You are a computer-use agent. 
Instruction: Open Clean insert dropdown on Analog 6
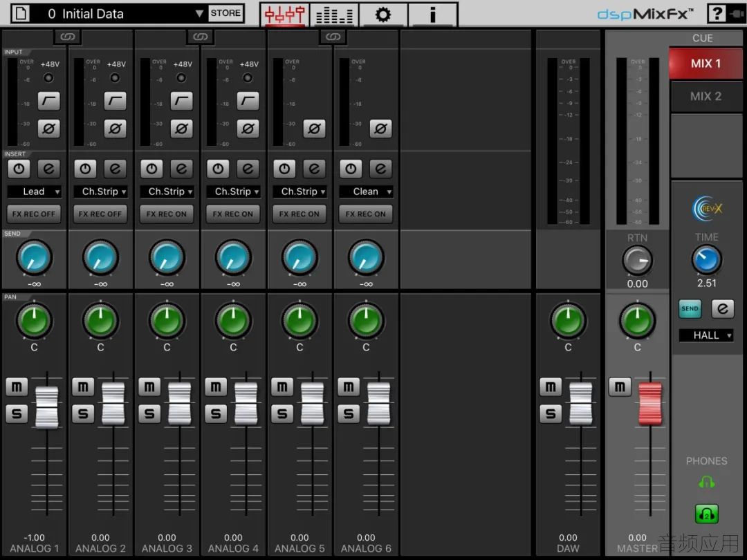point(367,192)
